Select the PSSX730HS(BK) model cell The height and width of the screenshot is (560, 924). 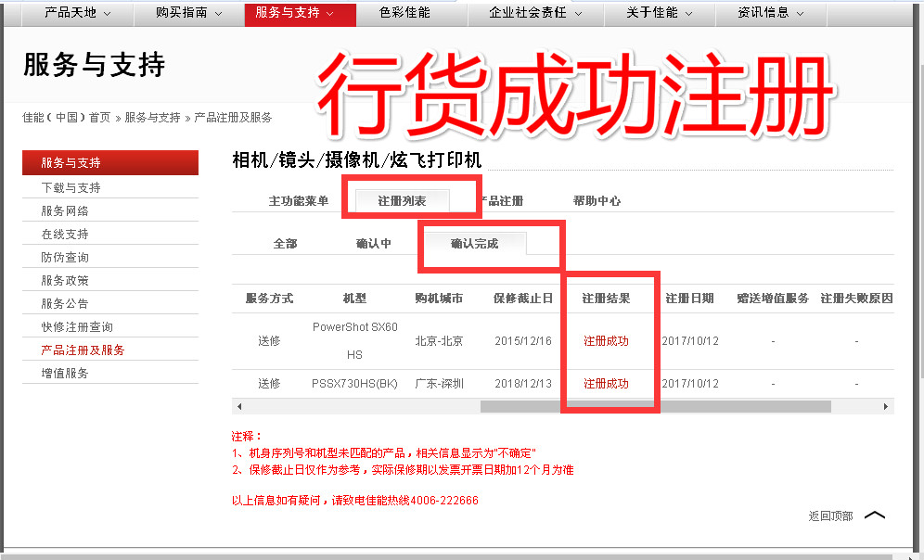coord(354,384)
